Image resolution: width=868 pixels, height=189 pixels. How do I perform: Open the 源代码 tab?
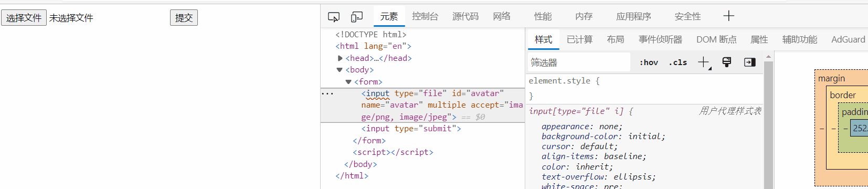click(465, 16)
